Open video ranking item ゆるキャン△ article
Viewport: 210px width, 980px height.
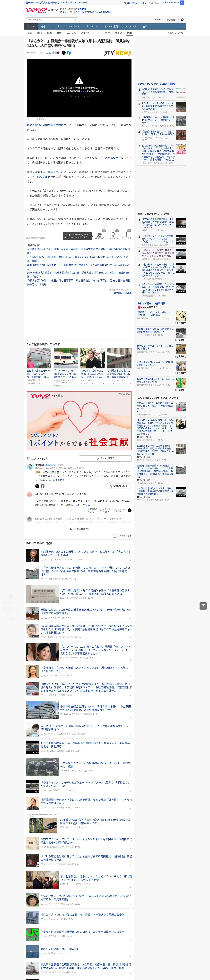(158, 238)
